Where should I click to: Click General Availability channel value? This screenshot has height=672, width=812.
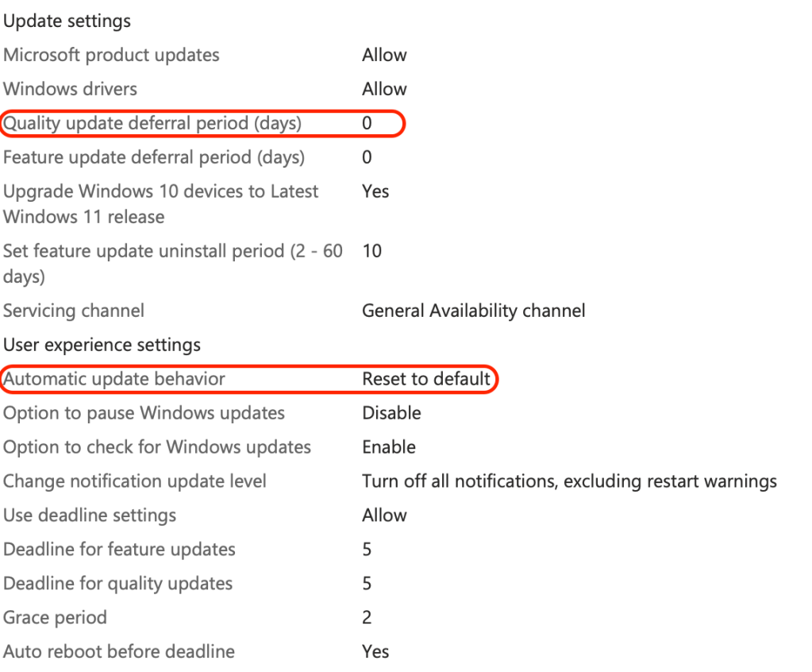tap(473, 311)
